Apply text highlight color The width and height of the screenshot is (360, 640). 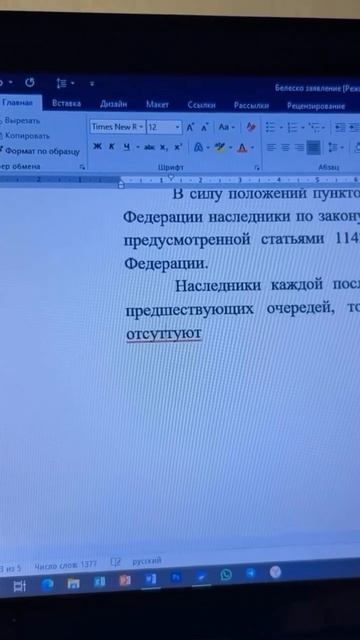(x=220, y=147)
